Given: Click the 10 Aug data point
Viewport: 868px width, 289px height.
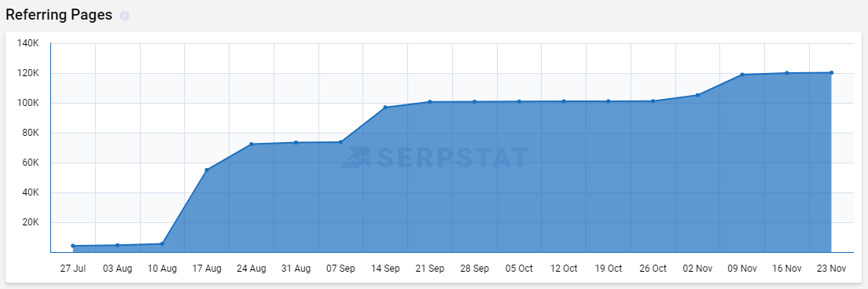Looking at the screenshot, I should click(x=162, y=243).
